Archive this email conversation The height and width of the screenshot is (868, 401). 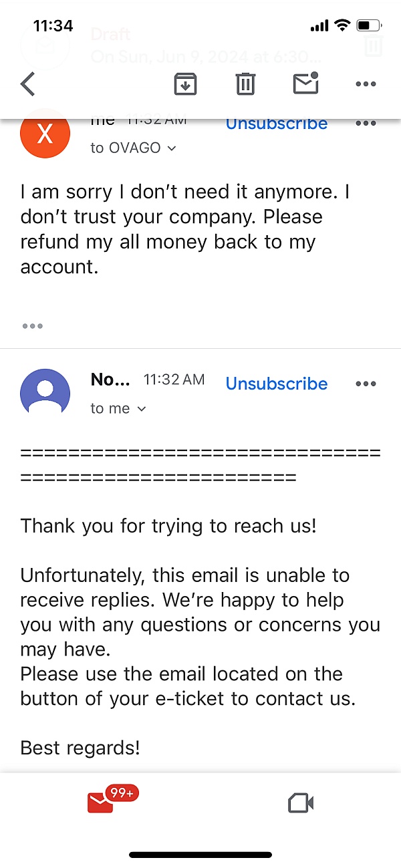(x=185, y=84)
